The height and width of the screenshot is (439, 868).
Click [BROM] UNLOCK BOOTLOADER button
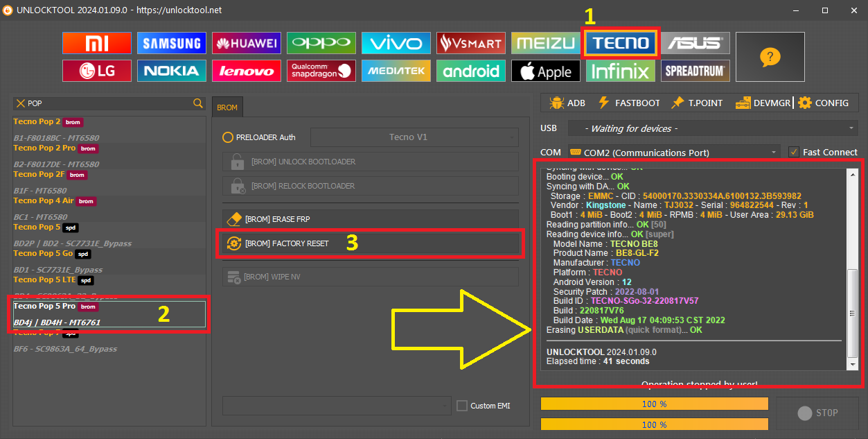(x=370, y=162)
